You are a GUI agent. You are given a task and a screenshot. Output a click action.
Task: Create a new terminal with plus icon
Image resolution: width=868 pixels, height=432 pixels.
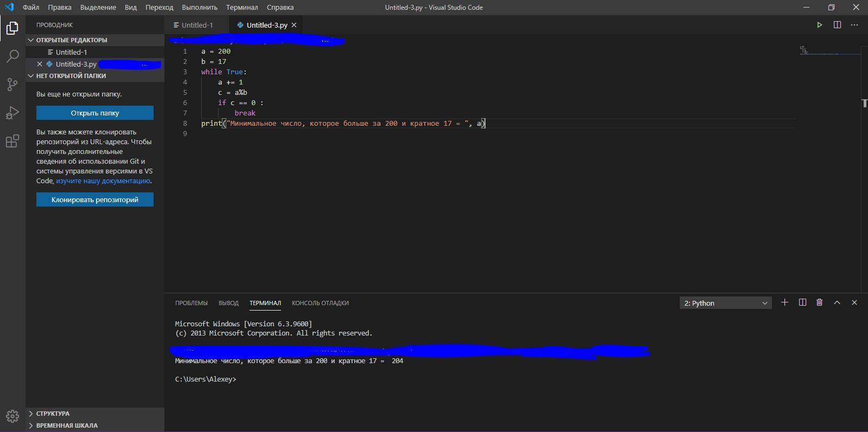(784, 302)
